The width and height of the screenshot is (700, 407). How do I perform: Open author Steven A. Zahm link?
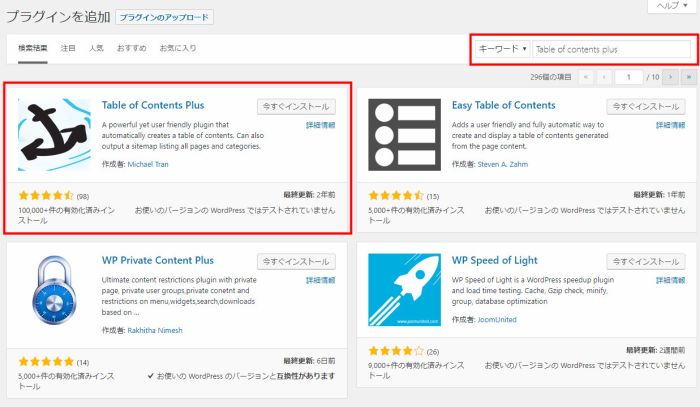click(x=503, y=164)
